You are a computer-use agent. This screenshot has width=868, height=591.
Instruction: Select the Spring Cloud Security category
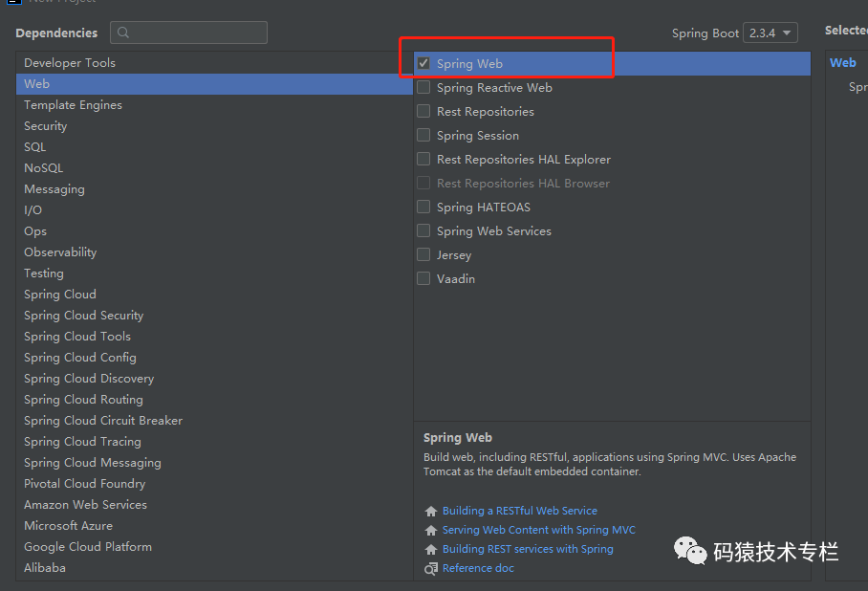click(x=214, y=316)
